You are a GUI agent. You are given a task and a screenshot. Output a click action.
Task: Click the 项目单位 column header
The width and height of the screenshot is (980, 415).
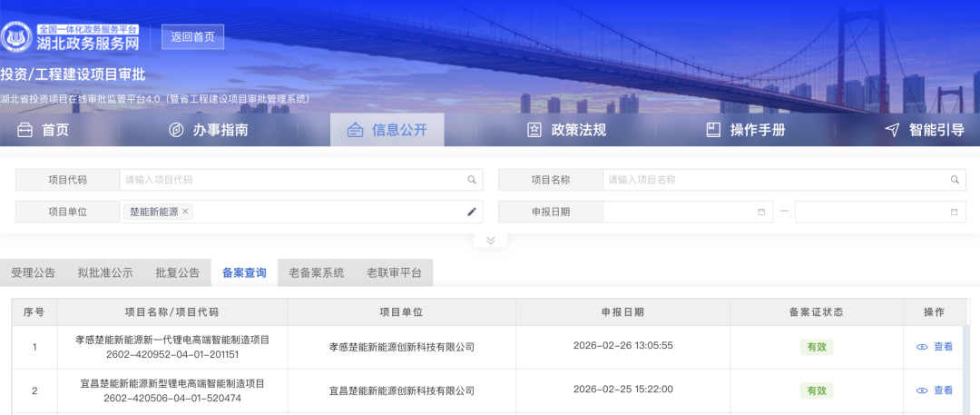[401, 311]
